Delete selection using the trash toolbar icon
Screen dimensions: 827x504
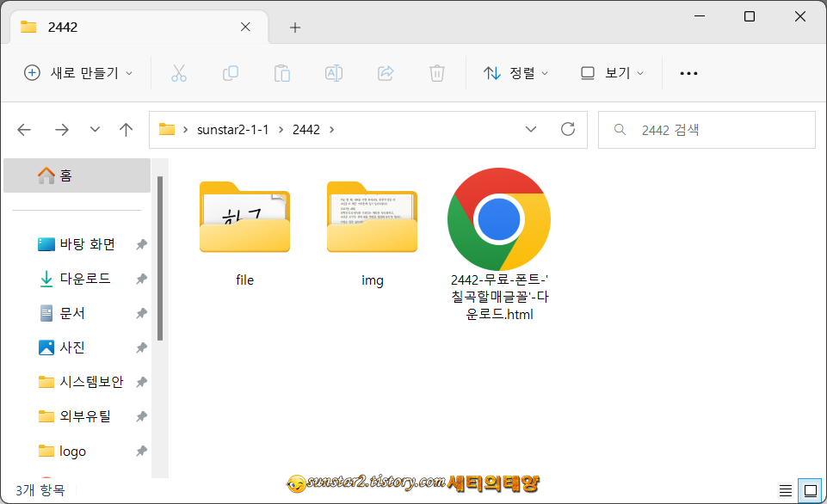(436, 73)
